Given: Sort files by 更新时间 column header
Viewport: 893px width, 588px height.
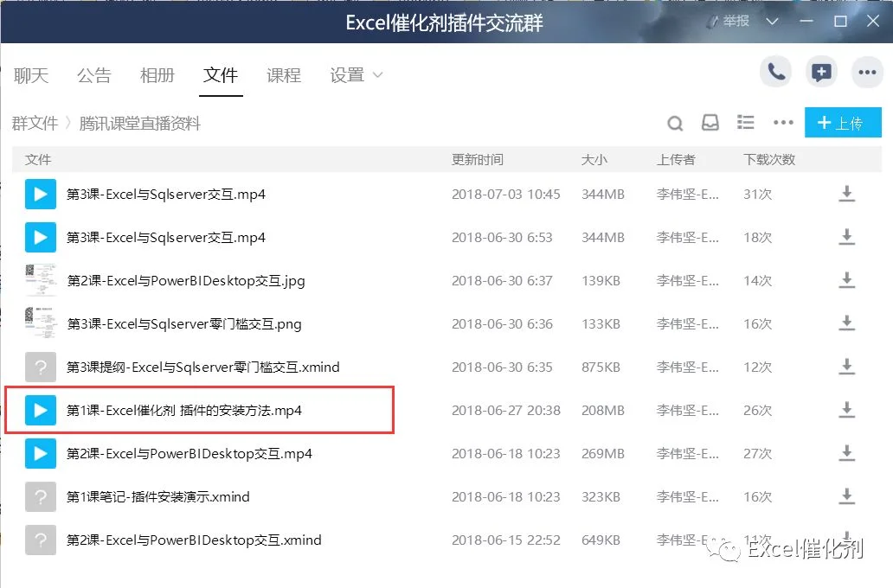Looking at the screenshot, I should 478,159.
